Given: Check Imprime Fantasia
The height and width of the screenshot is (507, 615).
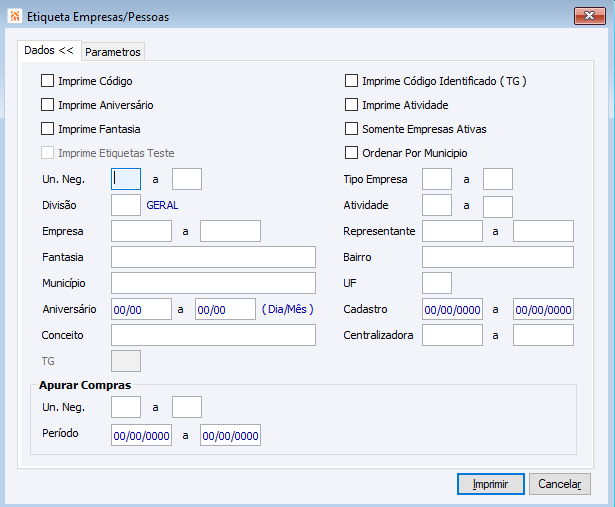Looking at the screenshot, I should (48, 129).
